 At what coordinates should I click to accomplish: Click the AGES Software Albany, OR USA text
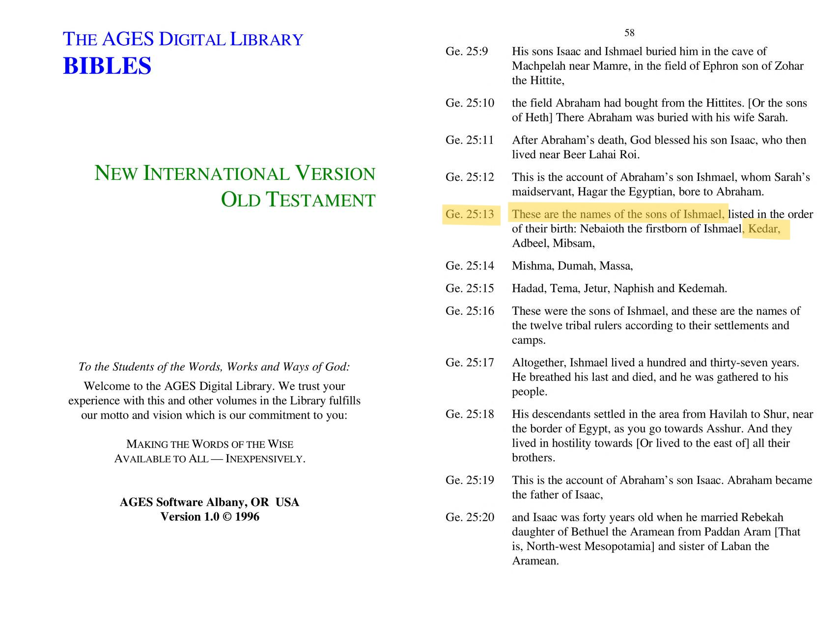(209, 502)
